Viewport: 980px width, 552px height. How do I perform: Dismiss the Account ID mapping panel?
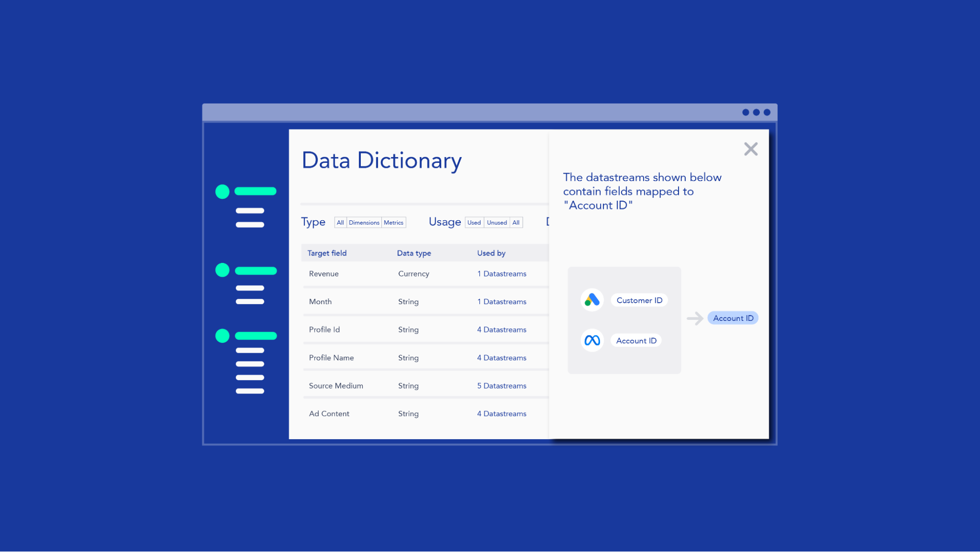[751, 149]
